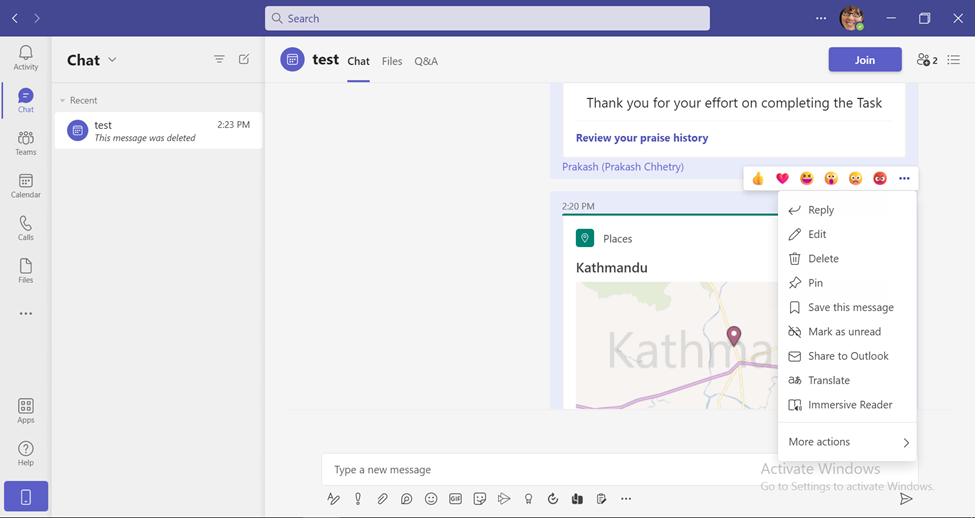The height and width of the screenshot is (518, 975).
Task: Click the Search box
Action: [487, 18]
